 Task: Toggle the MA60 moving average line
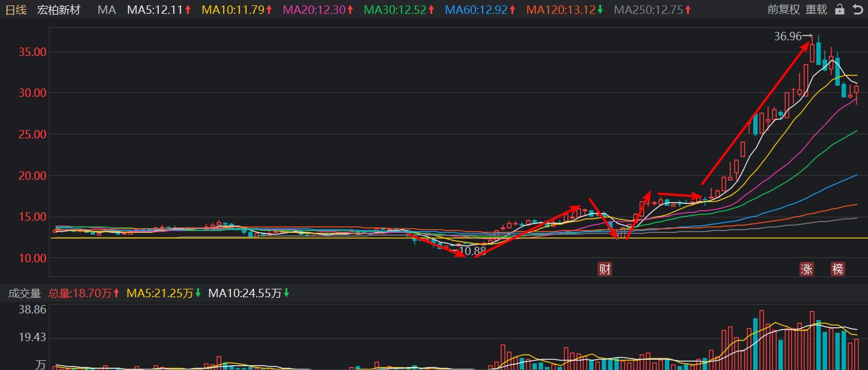pyautogui.click(x=478, y=10)
